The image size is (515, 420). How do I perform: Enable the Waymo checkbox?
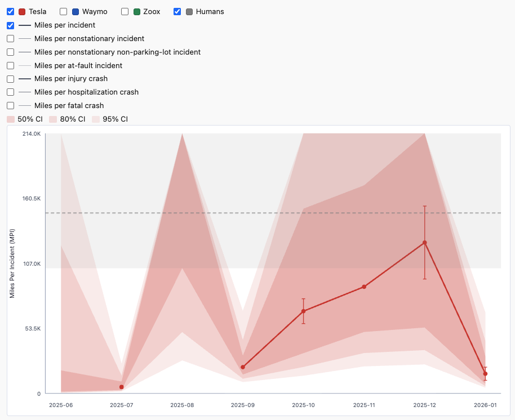click(64, 12)
